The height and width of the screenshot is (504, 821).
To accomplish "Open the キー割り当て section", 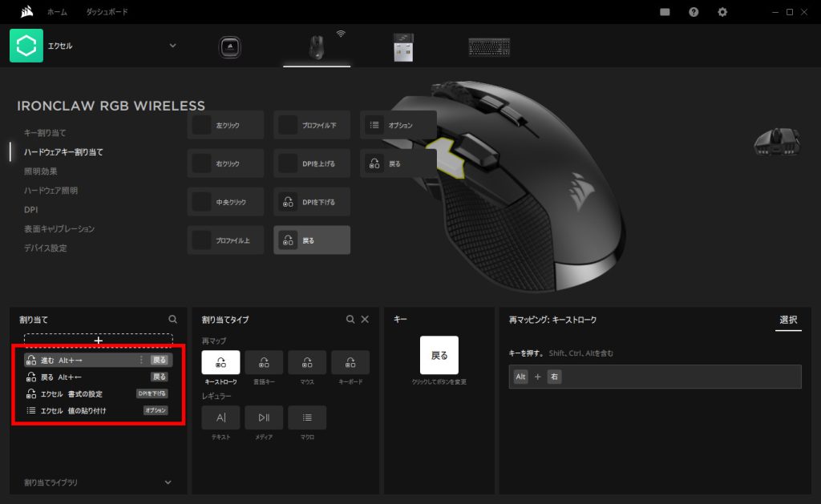I will (x=45, y=133).
